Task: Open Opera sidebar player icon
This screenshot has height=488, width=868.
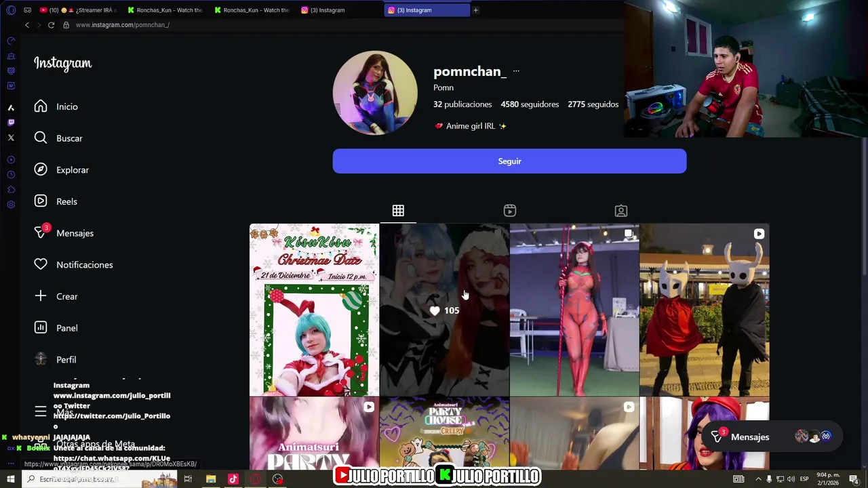Action: tap(11, 160)
